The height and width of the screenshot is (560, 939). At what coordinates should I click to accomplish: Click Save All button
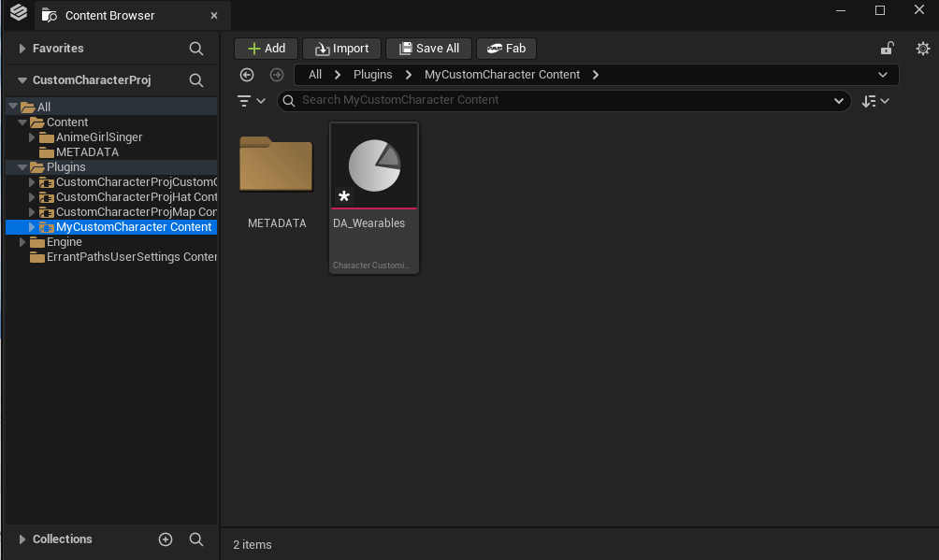[x=428, y=49]
